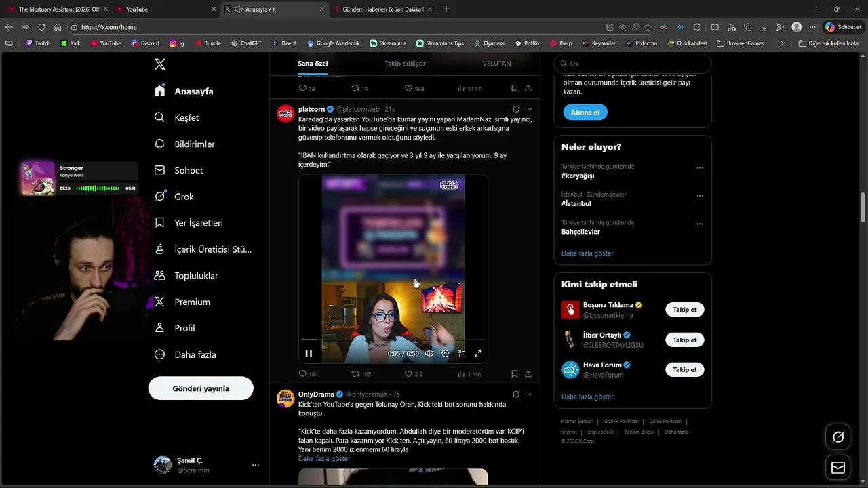Image resolution: width=868 pixels, height=488 pixels.
Task: Open more options for Bahçelievler trend
Action: (x=700, y=224)
